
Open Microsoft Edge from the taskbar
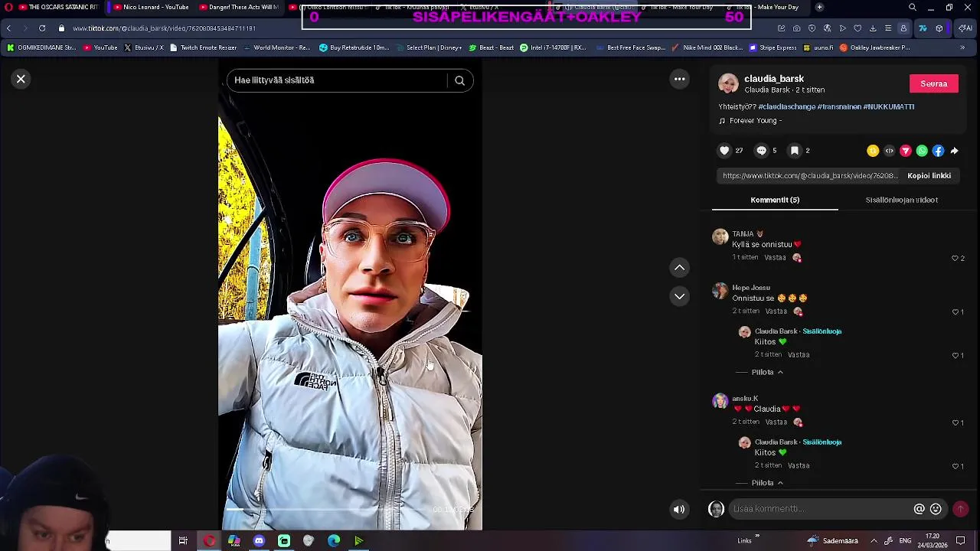pyautogui.click(x=334, y=541)
